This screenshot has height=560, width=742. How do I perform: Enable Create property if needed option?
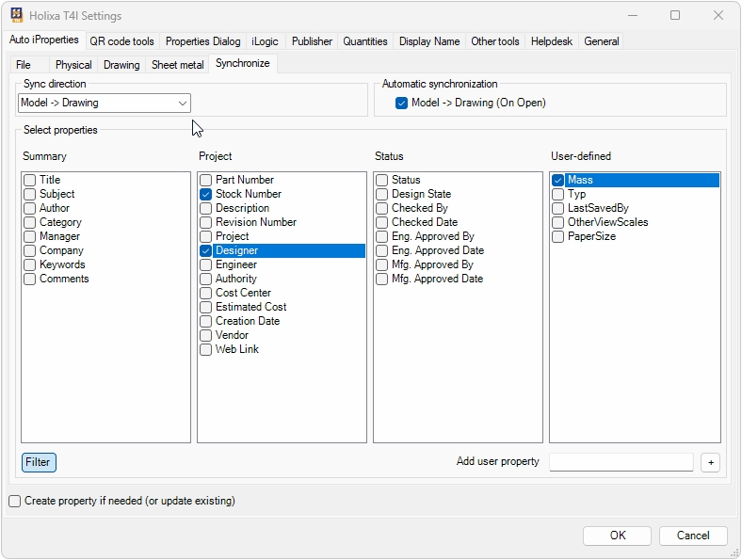tap(15, 502)
